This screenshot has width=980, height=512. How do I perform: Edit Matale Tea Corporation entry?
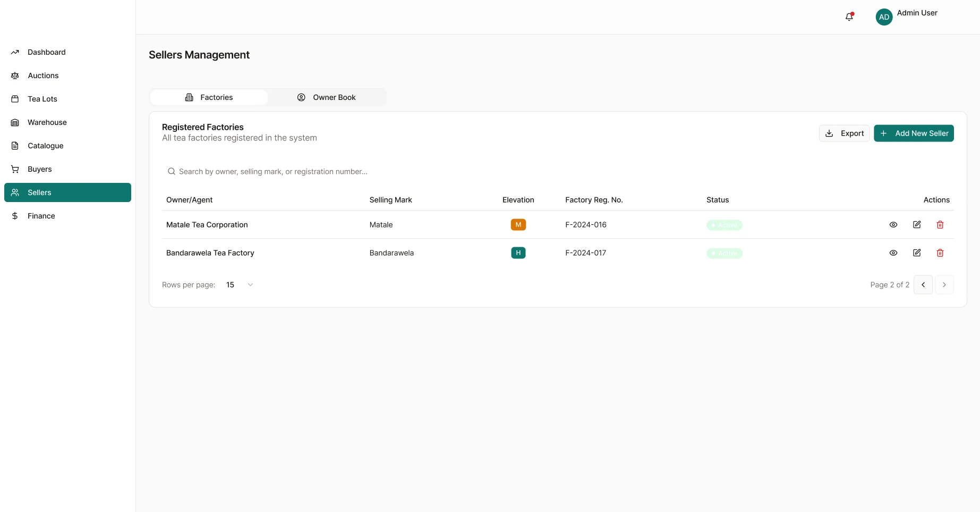917,225
